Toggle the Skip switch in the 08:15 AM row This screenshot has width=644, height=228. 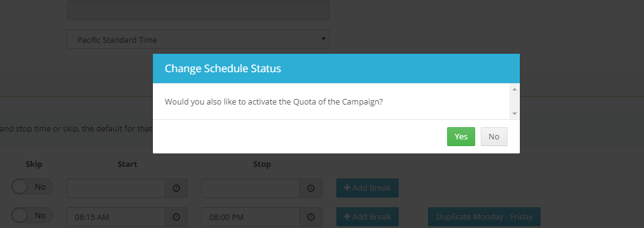tap(32, 216)
